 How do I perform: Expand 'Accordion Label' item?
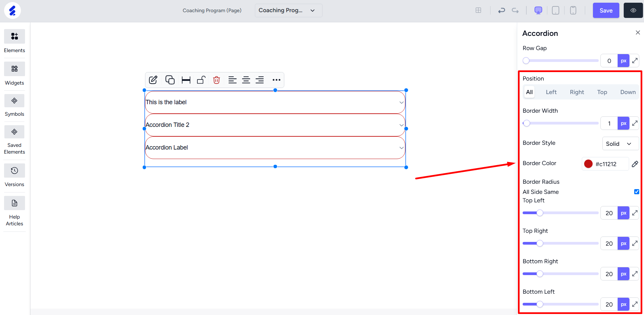click(x=275, y=148)
